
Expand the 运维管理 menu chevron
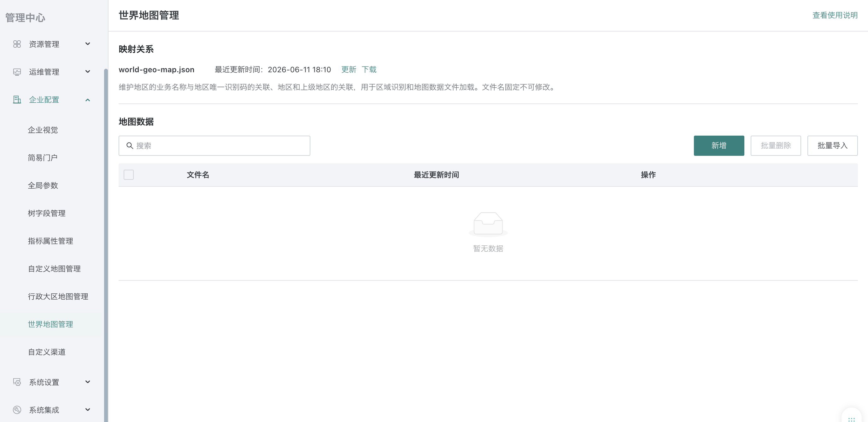click(88, 72)
